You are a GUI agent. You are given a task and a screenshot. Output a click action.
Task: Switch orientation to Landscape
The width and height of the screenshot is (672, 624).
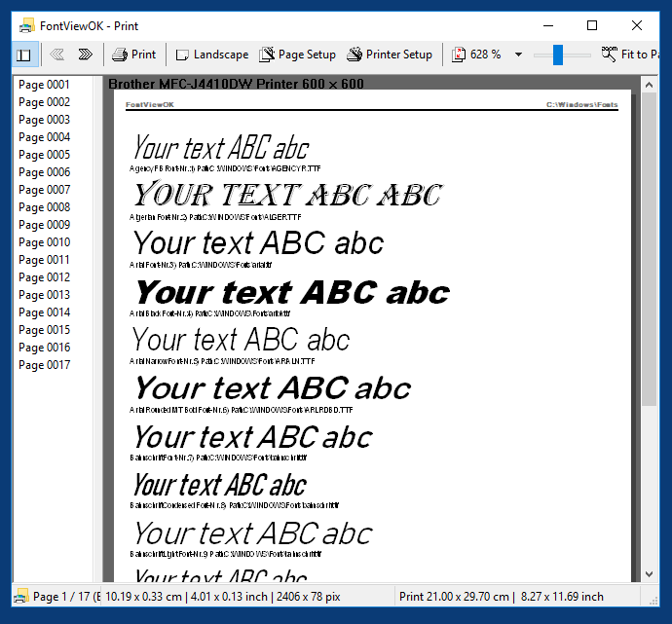pos(211,55)
